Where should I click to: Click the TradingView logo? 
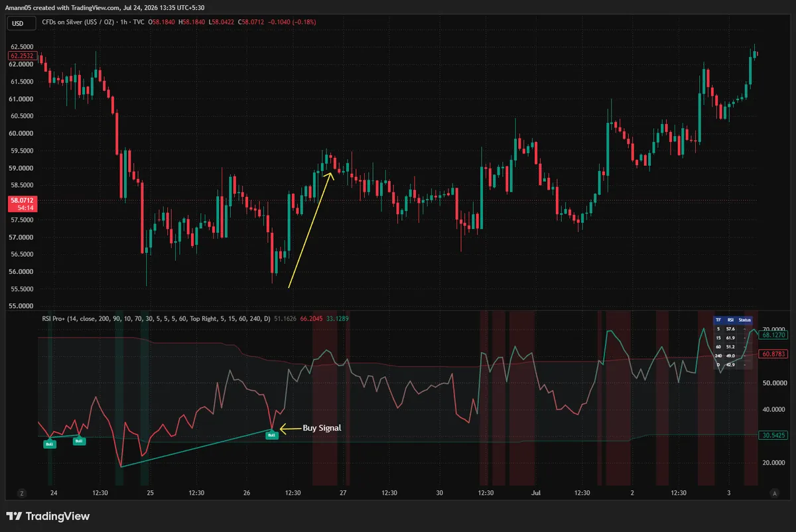pyautogui.click(x=48, y=516)
